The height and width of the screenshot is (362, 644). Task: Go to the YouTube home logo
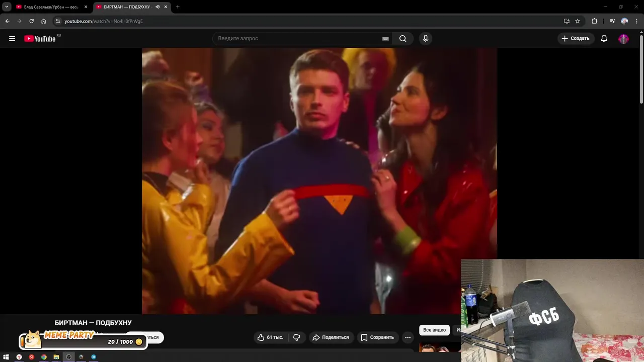click(40, 39)
